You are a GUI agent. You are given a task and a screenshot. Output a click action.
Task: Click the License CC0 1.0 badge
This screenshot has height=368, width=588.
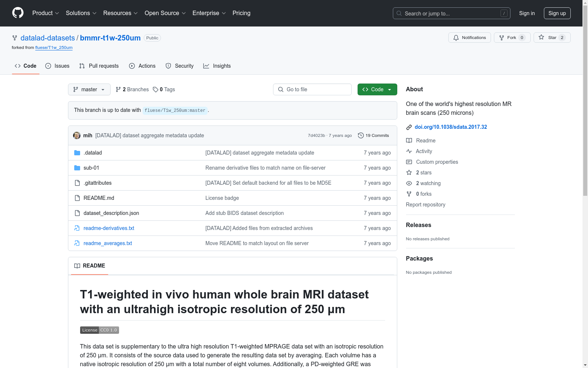pyautogui.click(x=100, y=330)
